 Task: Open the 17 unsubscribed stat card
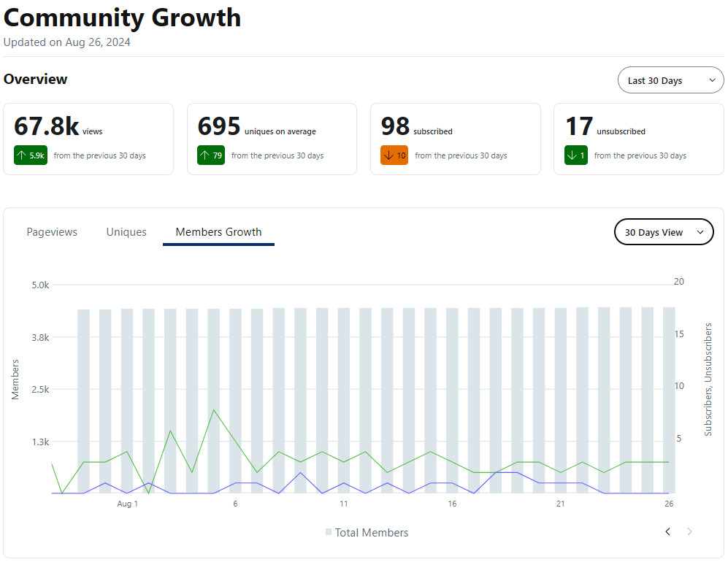point(638,139)
